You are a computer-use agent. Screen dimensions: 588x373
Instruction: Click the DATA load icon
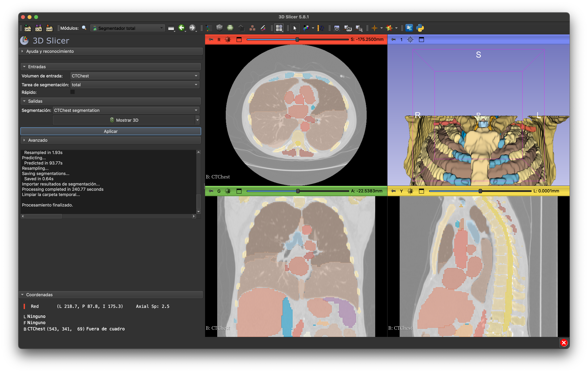tap(28, 28)
